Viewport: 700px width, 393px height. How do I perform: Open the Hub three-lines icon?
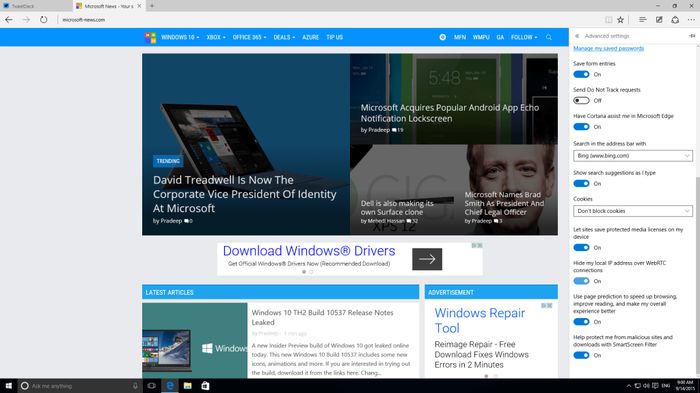(x=642, y=20)
